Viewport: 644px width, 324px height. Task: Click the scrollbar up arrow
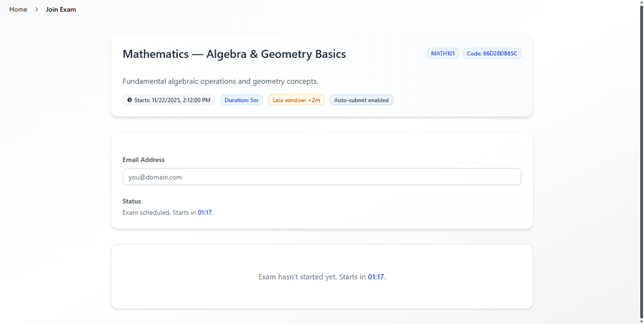640,3
